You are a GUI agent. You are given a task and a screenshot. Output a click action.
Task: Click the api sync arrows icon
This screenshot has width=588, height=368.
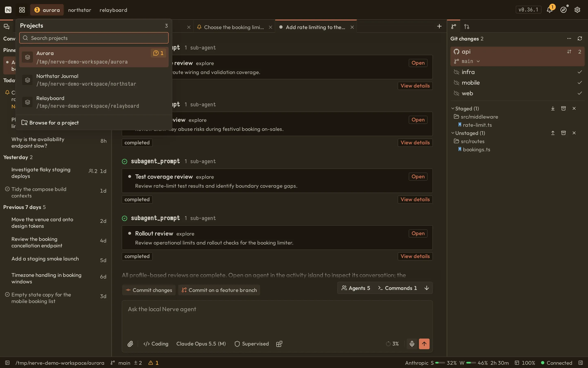tap(569, 52)
